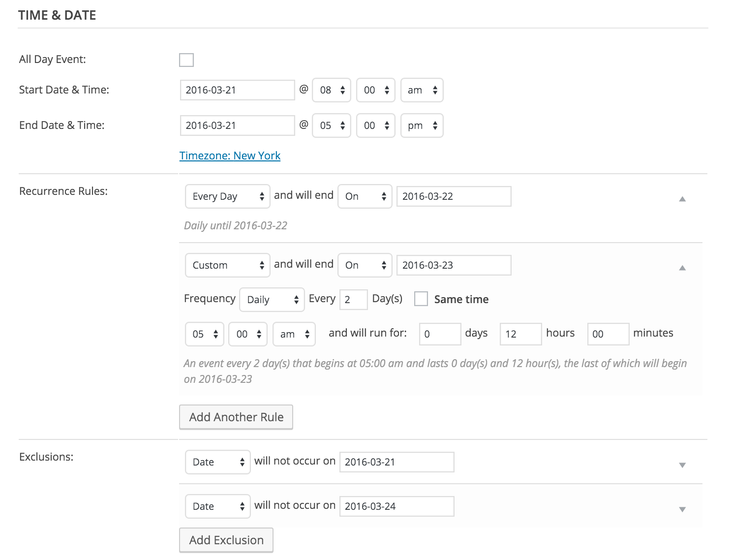
Task: Open the Timezone: New York link
Action: tap(230, 156)
